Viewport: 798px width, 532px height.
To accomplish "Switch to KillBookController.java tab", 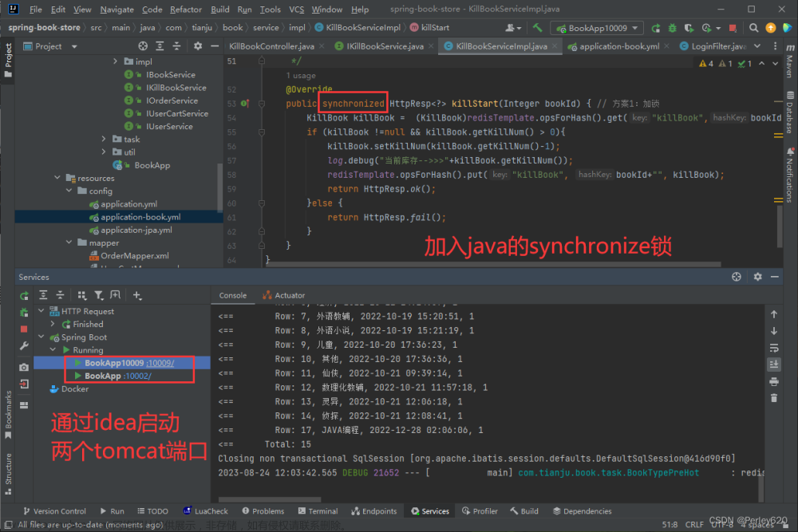I will [x=272, y=46].
